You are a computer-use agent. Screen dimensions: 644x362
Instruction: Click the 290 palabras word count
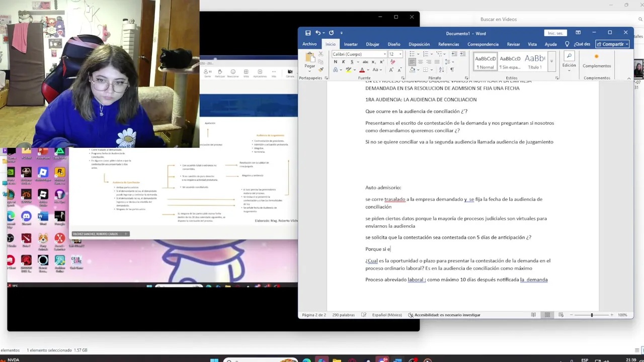(x=344, y=315)
